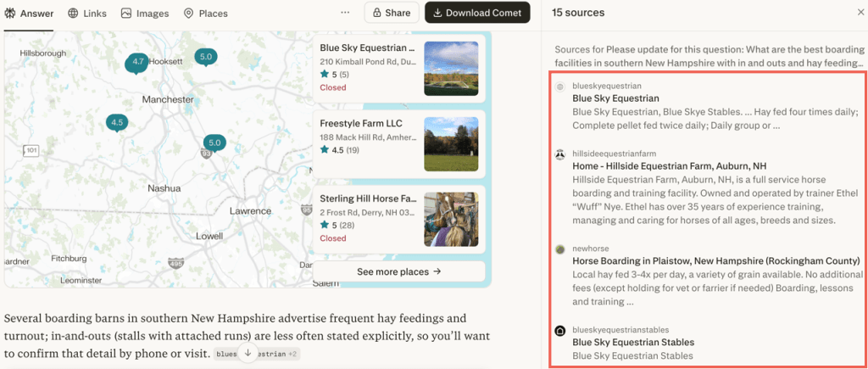This screenshot has width=868, height=369.
Task: Select the Answer tab
Action: click(30, 14)
